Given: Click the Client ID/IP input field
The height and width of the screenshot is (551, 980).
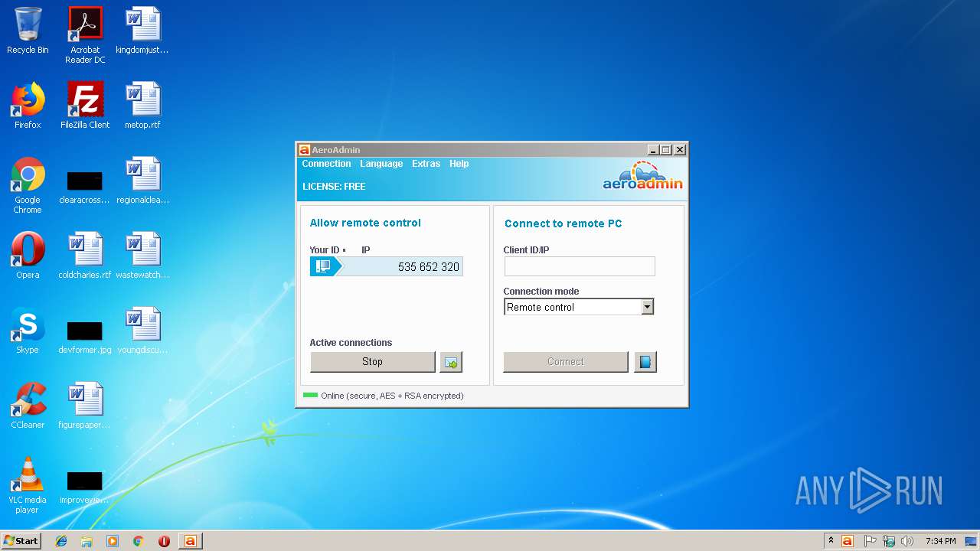Looking at the screenshot, I should tap(580, 266).
